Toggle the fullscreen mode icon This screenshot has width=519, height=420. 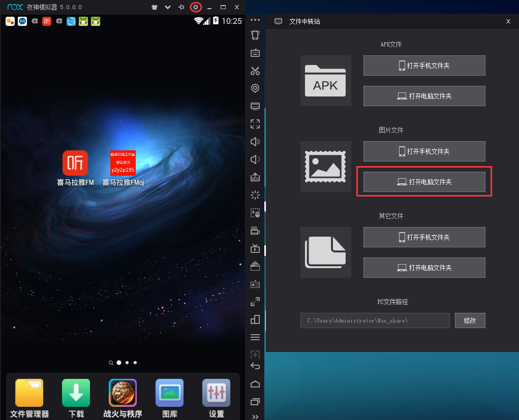255,124
